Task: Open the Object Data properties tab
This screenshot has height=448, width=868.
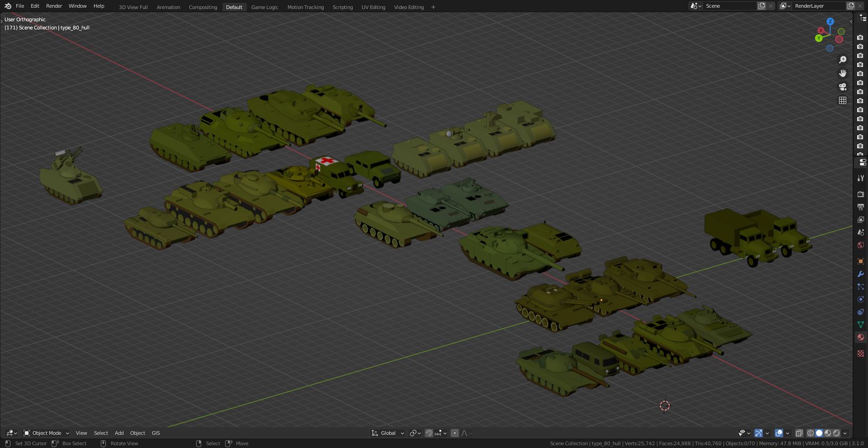Action: tap(860, 324)
